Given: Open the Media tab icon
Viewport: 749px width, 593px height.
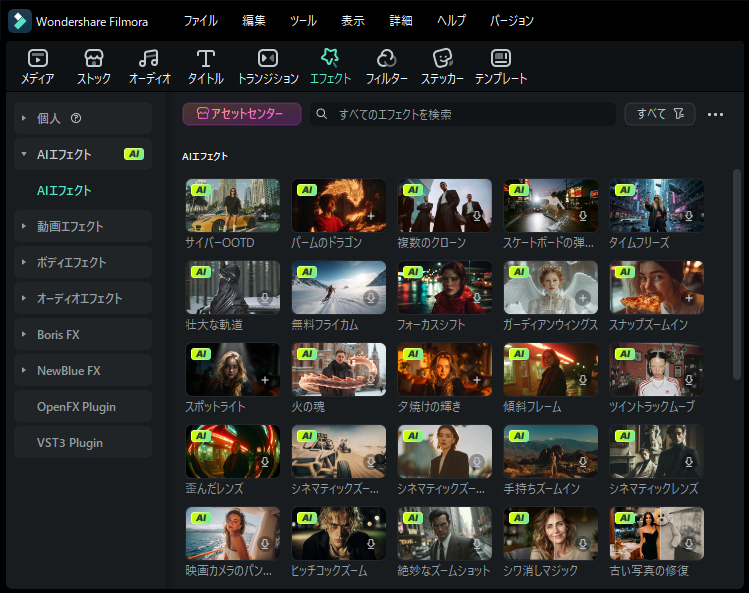Looking at the screenshot, I should point(37,59).
